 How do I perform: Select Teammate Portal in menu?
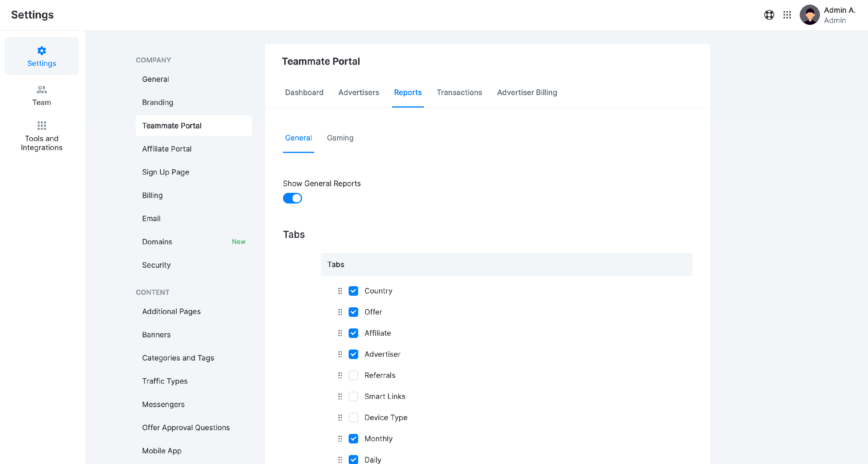194,125
